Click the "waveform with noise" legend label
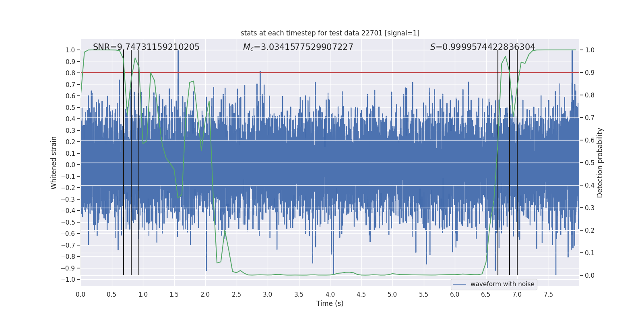 pyautogui.click(x=502, y=284)
